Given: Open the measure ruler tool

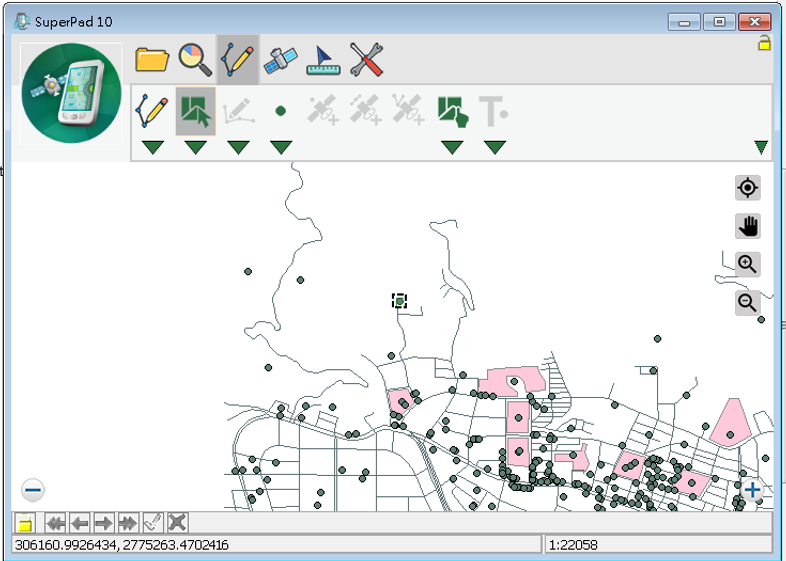Looking at the screenshot, I should click(323, 61).
